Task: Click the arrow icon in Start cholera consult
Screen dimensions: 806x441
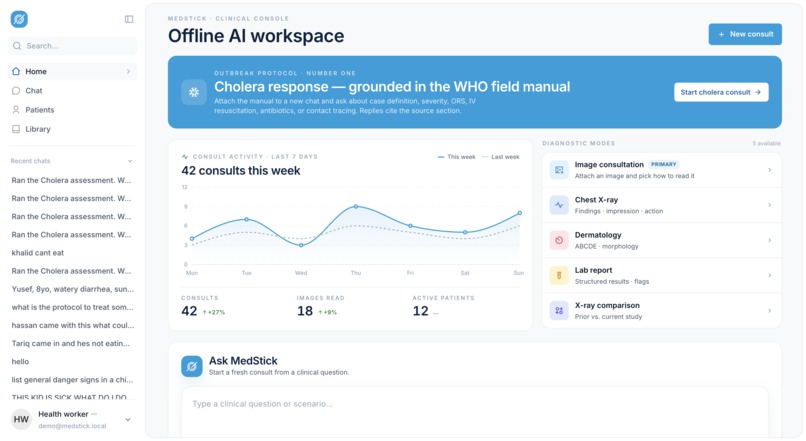Action: pyautogui.click(x=758, y=93)
